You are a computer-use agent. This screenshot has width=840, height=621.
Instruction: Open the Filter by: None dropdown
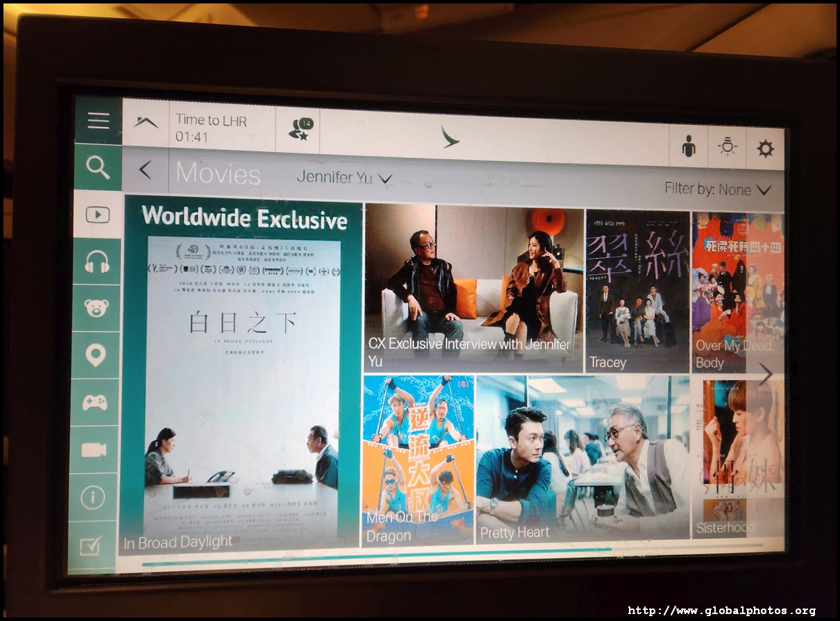click(x=718, y=189)
